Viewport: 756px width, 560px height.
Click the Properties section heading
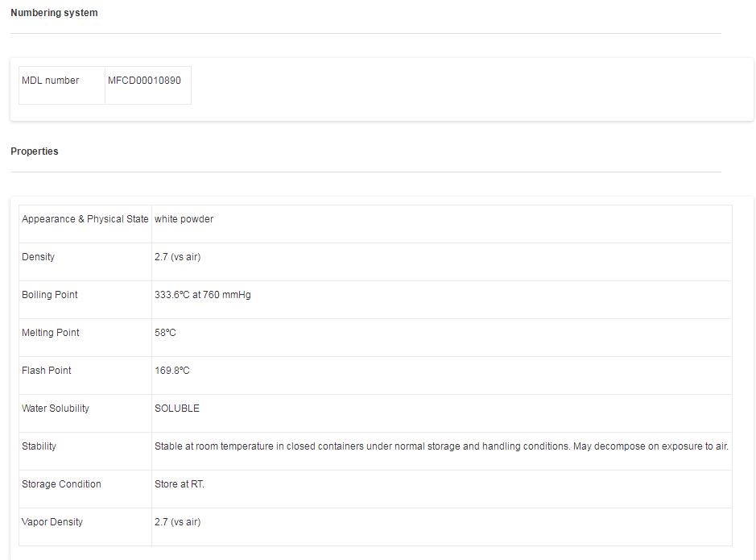(35, 151)
